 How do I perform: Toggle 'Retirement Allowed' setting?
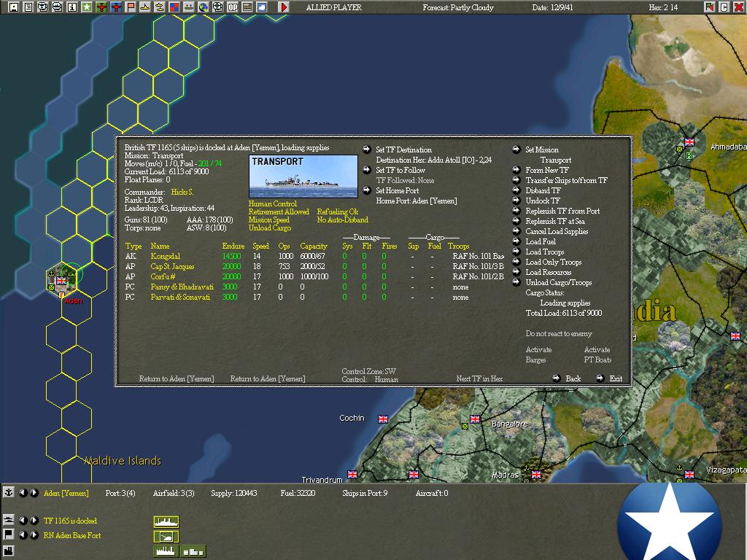coord(279,212)
